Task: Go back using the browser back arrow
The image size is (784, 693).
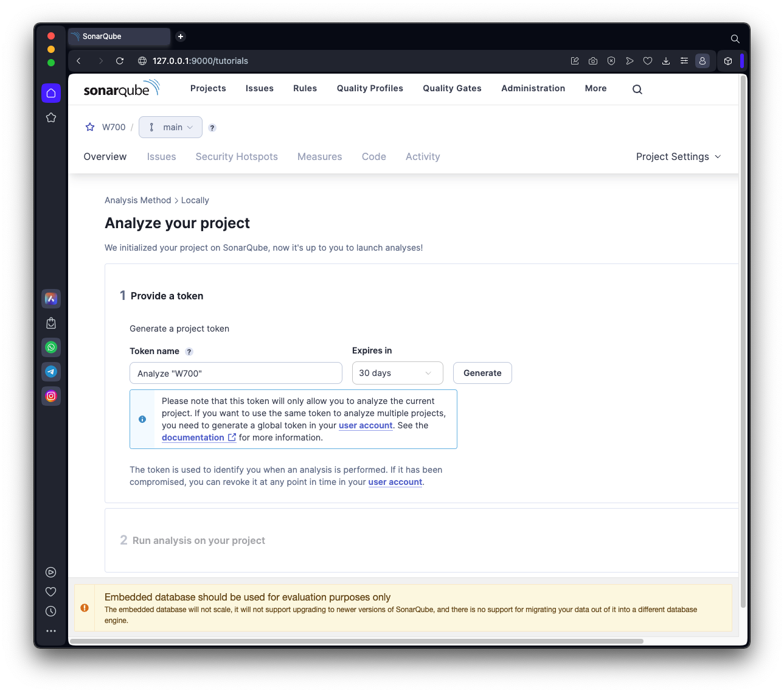Action: point(78,61)
